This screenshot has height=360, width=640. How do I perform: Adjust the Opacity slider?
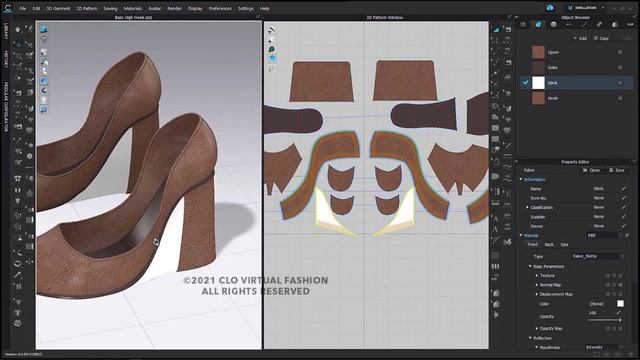(604, 320)
